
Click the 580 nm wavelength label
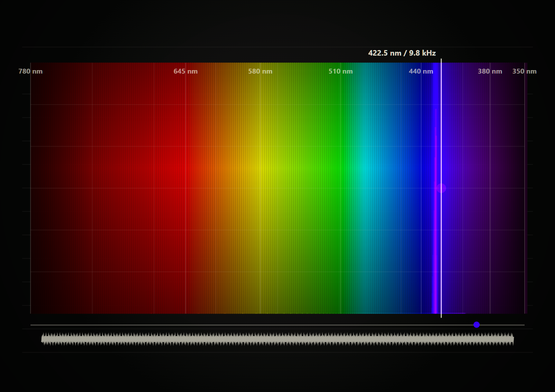pyautogui.click(x=260, y=71)
